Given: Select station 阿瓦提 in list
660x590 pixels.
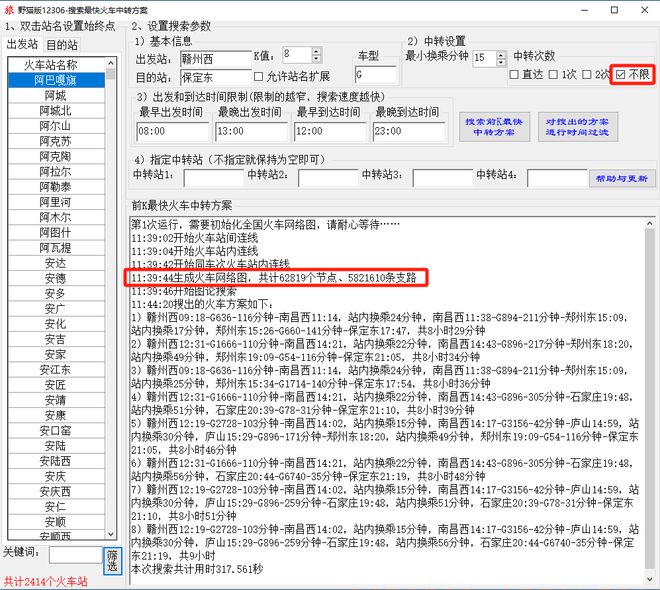Looking at the screenshot, I should 56,248.
